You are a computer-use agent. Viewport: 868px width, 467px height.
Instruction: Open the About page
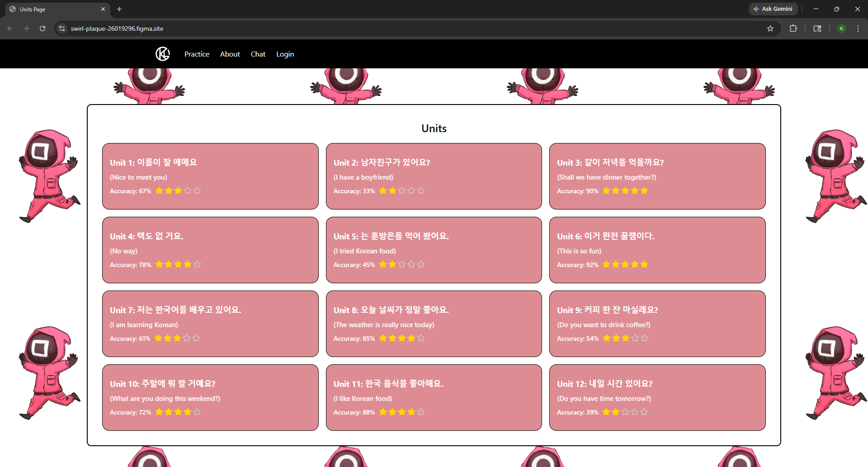click(x=230, y=54)
